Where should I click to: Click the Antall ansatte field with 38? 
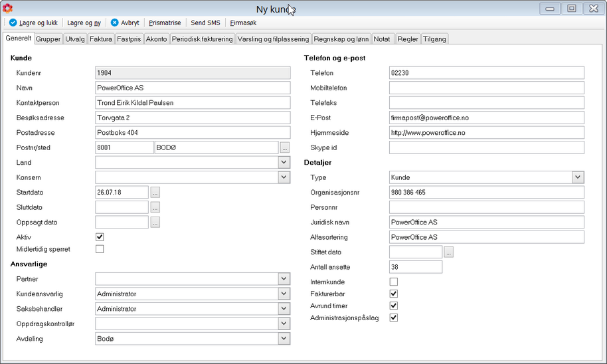point(416,267)
